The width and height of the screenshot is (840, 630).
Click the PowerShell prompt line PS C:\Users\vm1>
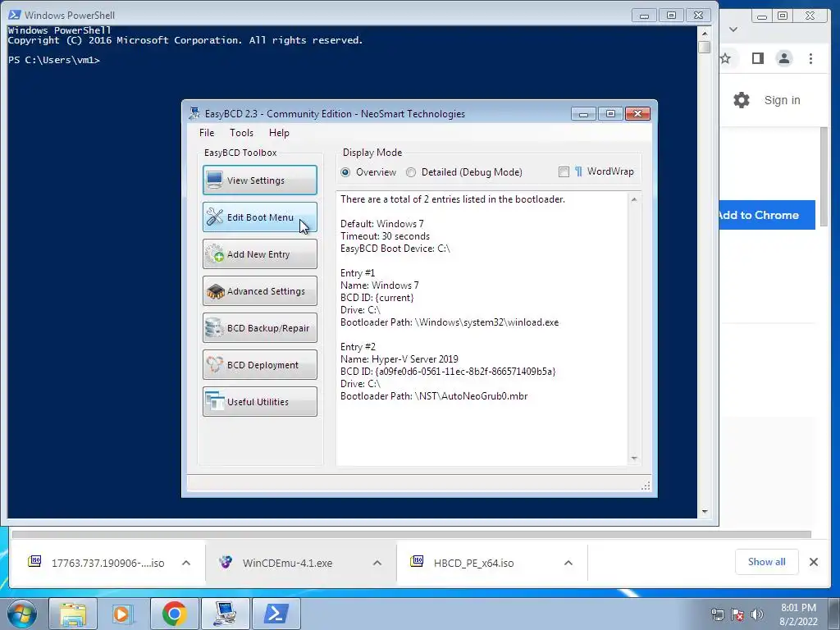tap(54, 60)
